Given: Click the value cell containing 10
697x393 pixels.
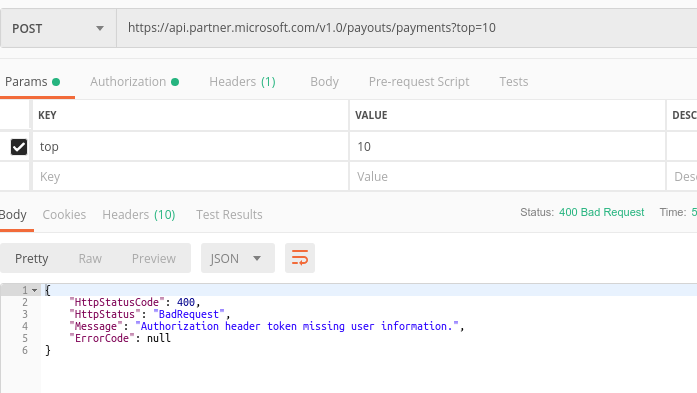Looking at the screenshot, I should [x=507, y=147].
